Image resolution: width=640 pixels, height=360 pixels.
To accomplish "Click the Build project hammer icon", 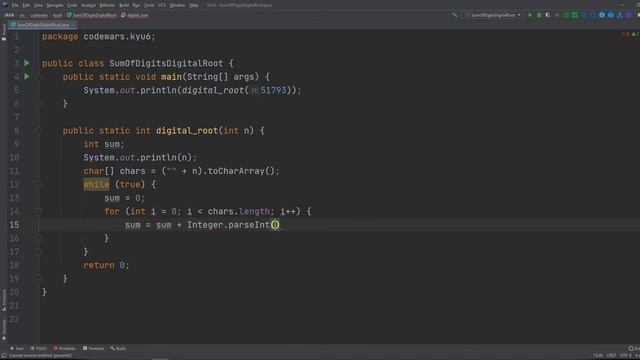I will click(455, 15).
